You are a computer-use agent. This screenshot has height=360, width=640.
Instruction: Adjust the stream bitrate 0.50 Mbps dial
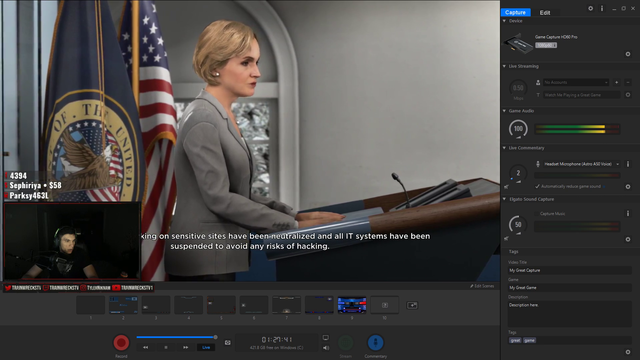pyautogui.click(x=518, y=88)
